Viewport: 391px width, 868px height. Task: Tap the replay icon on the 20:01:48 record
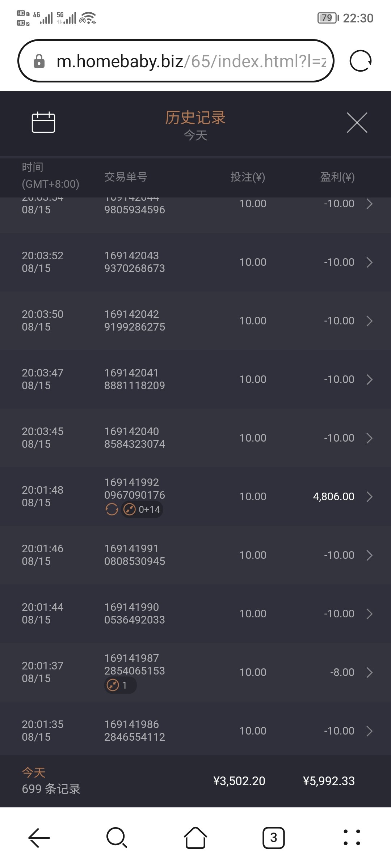112,510
